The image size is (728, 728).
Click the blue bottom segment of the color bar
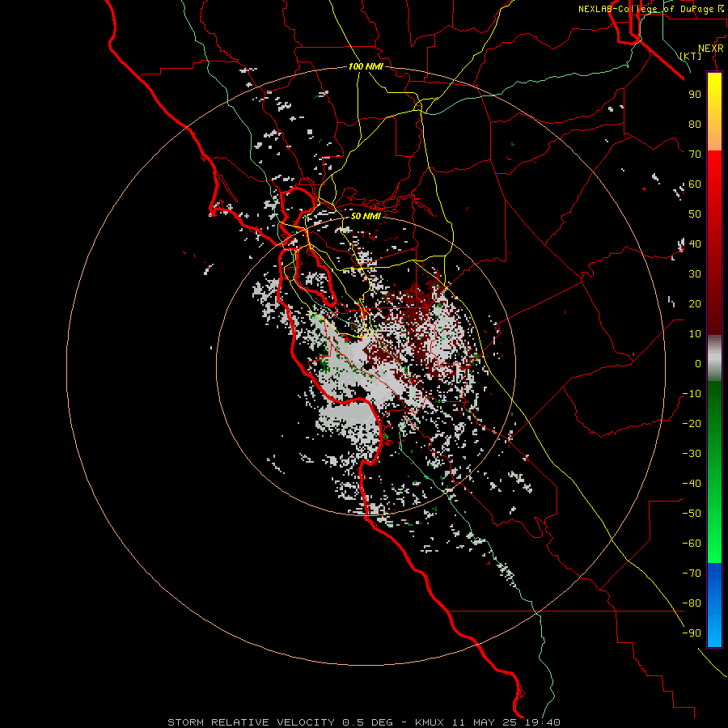[x=714, y=605]
